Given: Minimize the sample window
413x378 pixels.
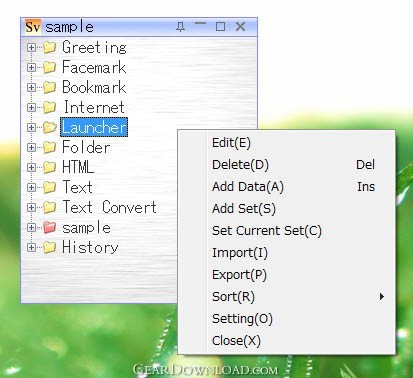Looking at the screenshot, I should (x=200, y=24).
